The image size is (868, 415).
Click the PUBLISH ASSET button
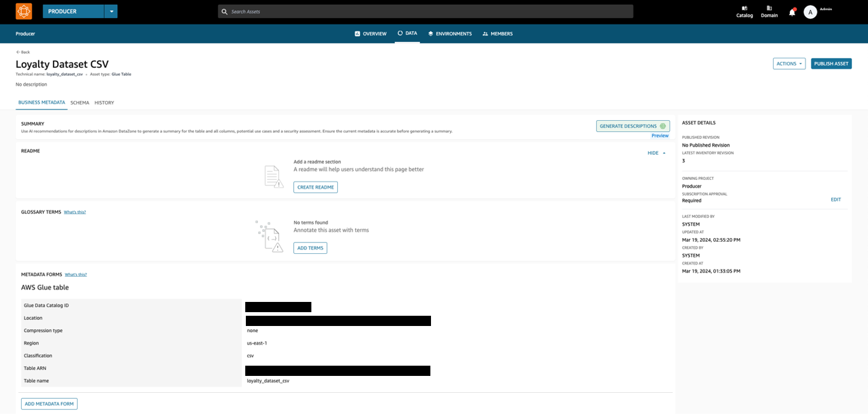click(x=831, y=64)
